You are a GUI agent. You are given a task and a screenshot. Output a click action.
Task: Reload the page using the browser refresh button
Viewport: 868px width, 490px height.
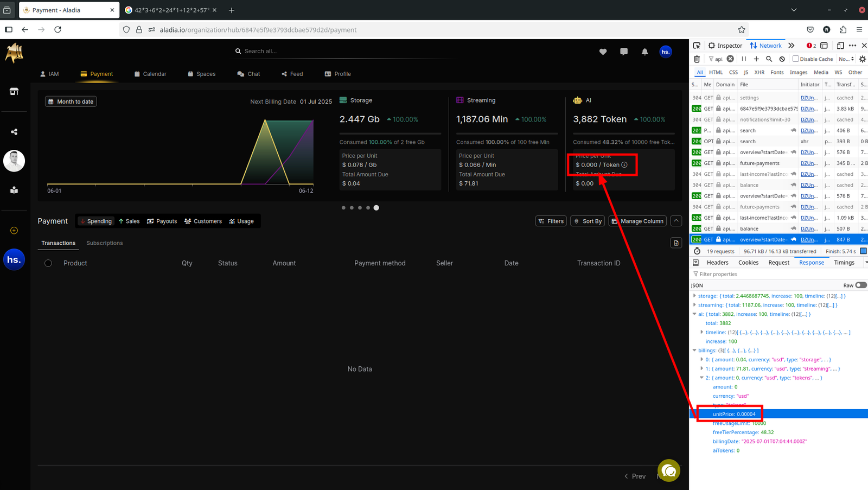click(58, 30)
